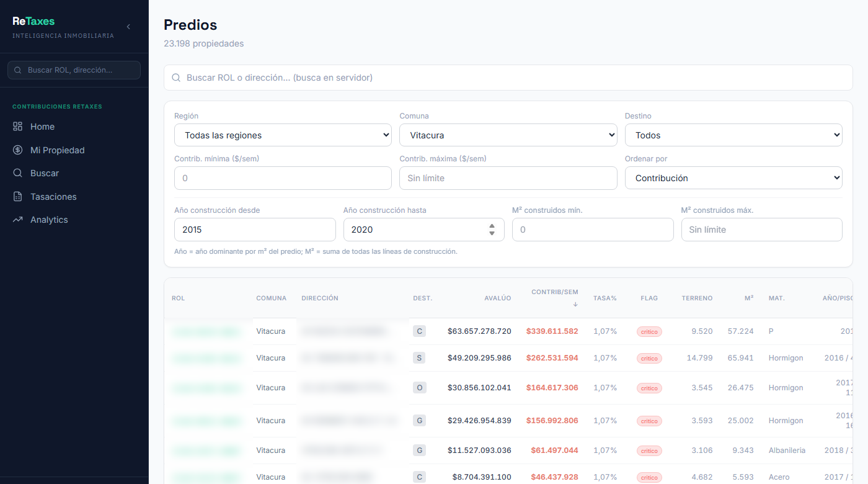The image size is (868, 484).
Task: Click the sort arrow under CONTRIB/SEM
Action: pos(575,304)
